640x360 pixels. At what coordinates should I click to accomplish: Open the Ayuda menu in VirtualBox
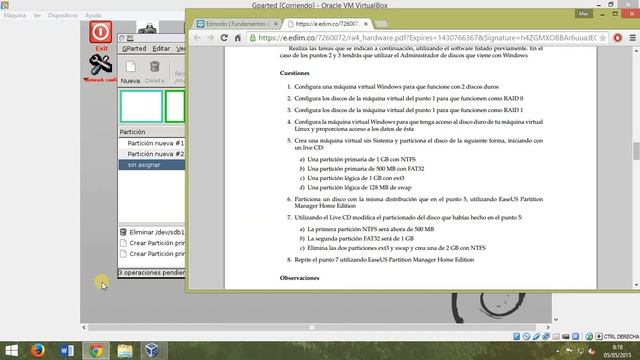pyautogui.click(x=93, y=15)
